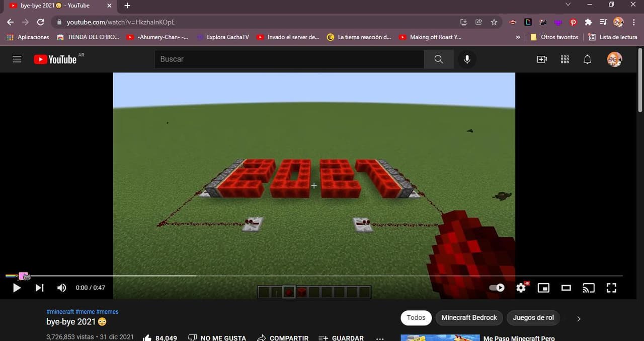Viewport: 644px width, 341px height.
Task: Open the YouTube apps grid
Action: (565, 59)
